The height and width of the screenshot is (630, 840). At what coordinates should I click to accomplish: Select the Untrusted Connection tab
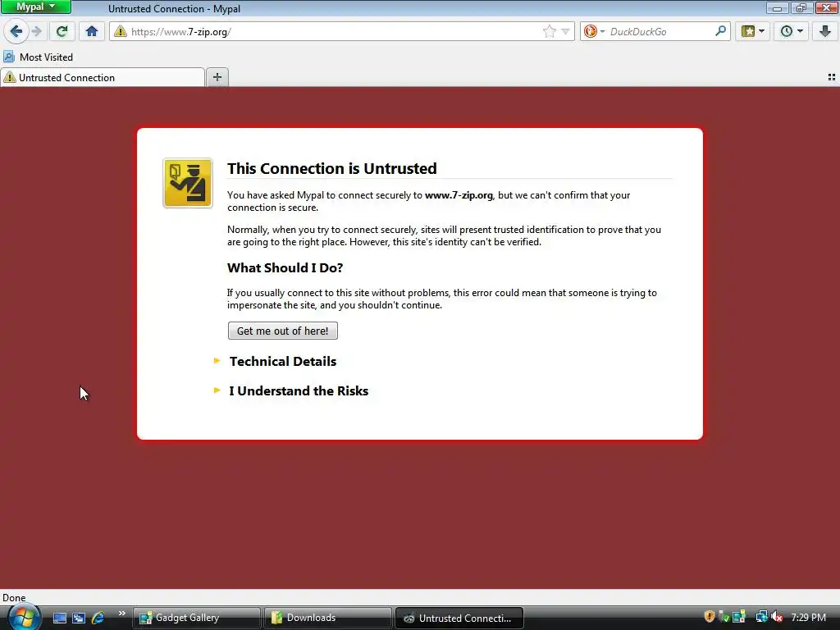point(103,78)
